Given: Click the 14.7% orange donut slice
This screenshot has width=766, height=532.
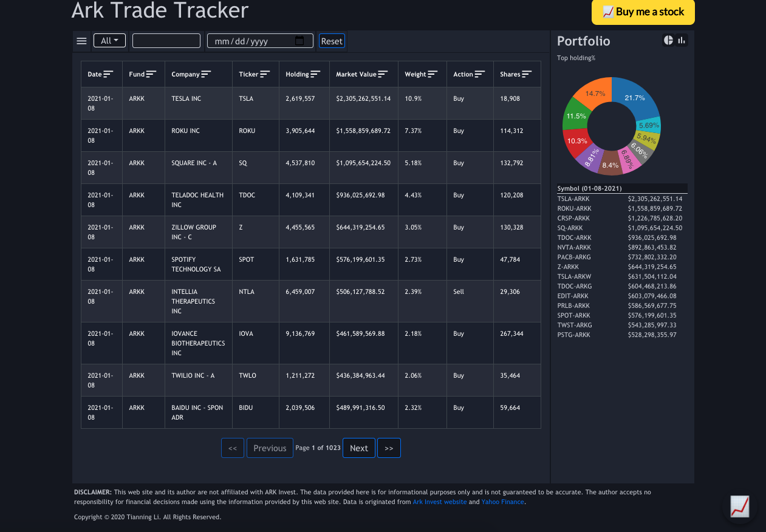Looking at the screenshot, I should [x=595, y=92].
